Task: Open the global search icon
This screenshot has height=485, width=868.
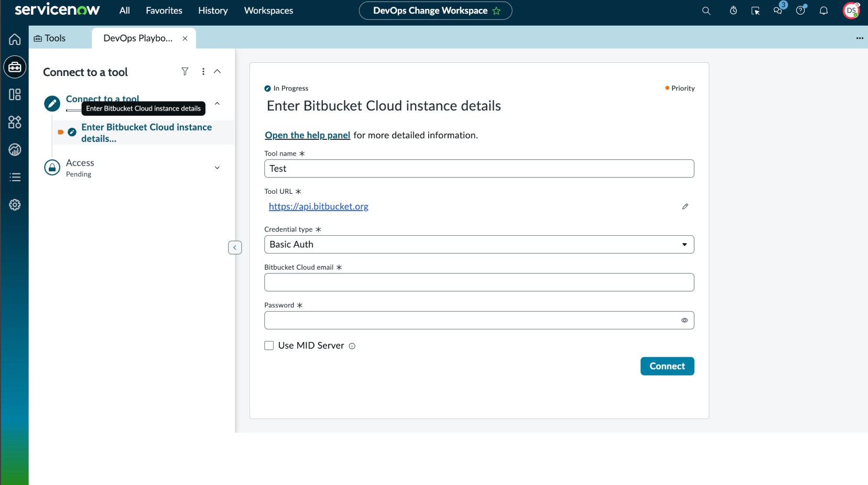Action: [x=706, y=10]
